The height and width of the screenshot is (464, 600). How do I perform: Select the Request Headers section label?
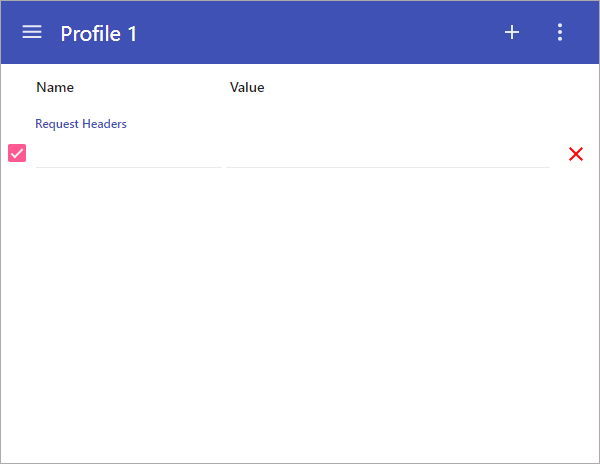(81, 124)
